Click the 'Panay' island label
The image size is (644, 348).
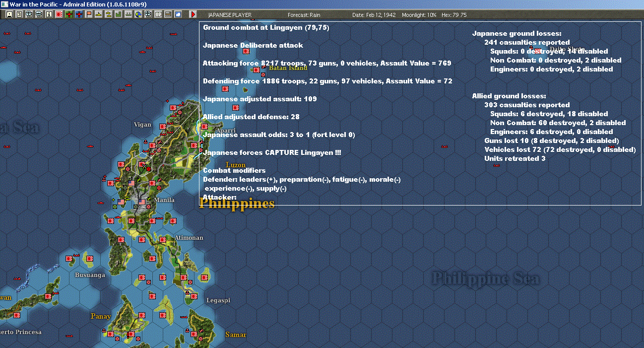coord(101,316)
